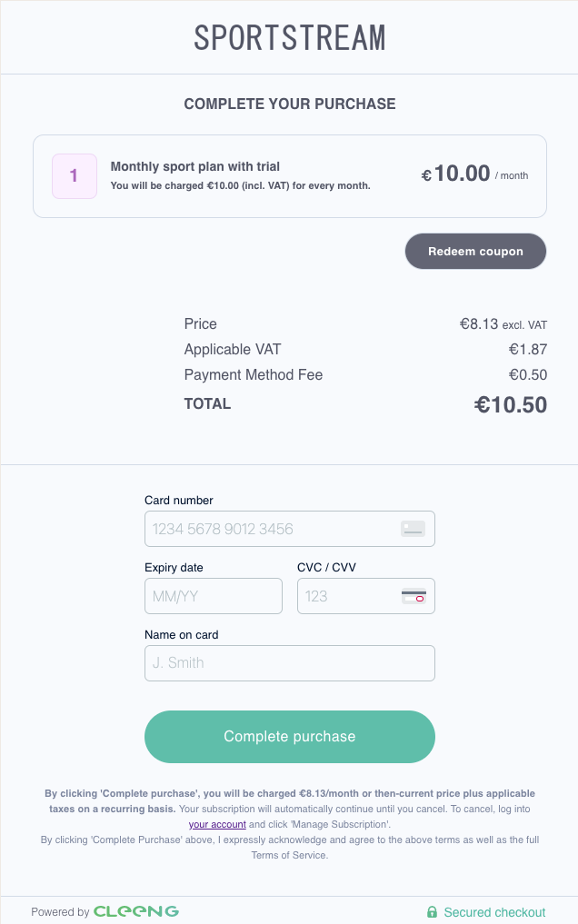Open the 'your account' link

tap(217, 824)
